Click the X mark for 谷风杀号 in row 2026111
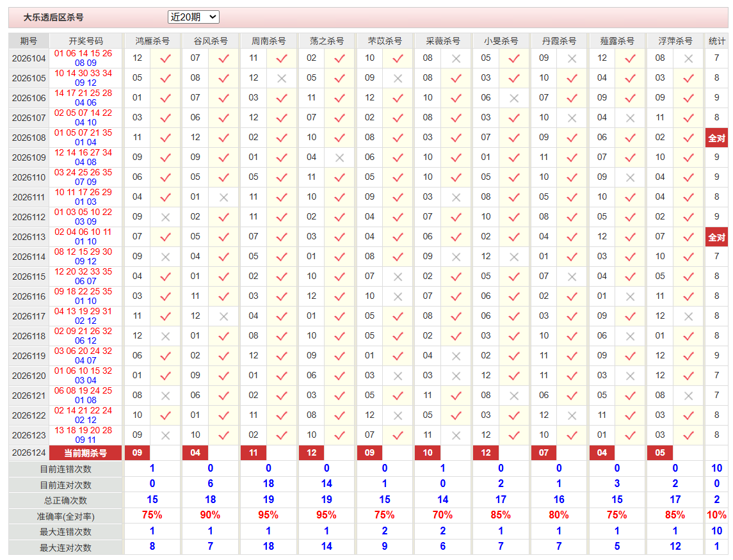Image resolution: width=733 pixels, height=560 pixels. 223,198
